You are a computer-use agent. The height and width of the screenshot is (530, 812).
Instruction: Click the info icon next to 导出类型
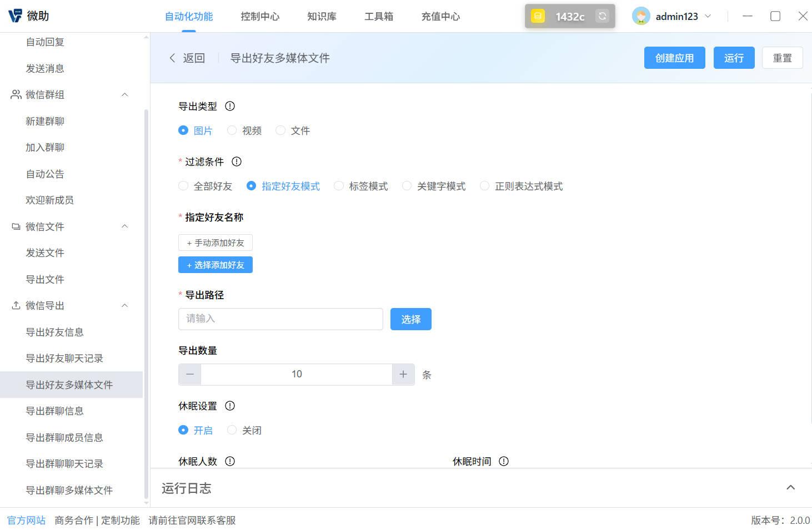click(x=229, y=106)
